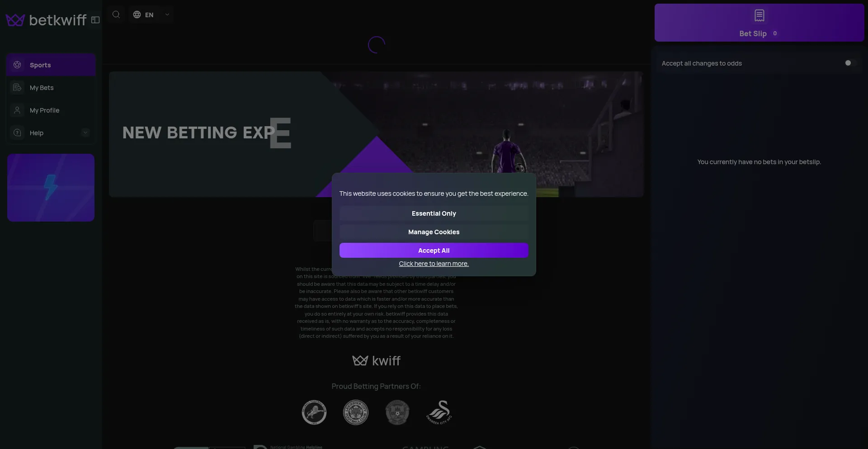The width and height of the screenshot is (868, 449).
Task: Click the betkwiff crown logo
Action: point(15,20)
